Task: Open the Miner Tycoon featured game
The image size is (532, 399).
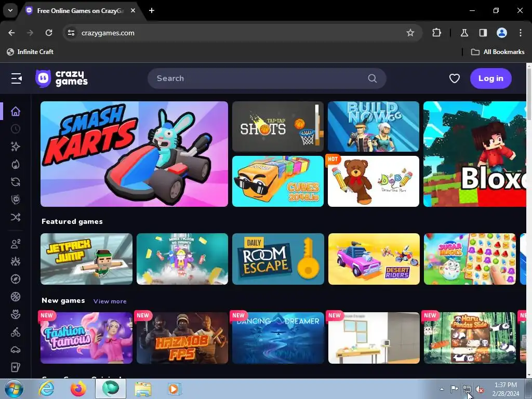Action: (182, 259)
